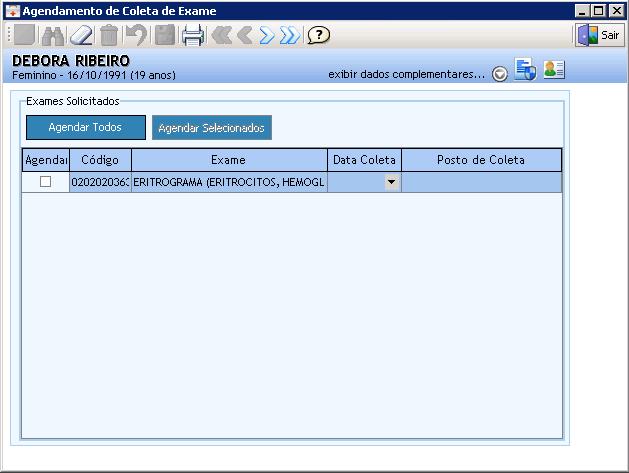Click the eraser clear icon

tap(81, 35)
